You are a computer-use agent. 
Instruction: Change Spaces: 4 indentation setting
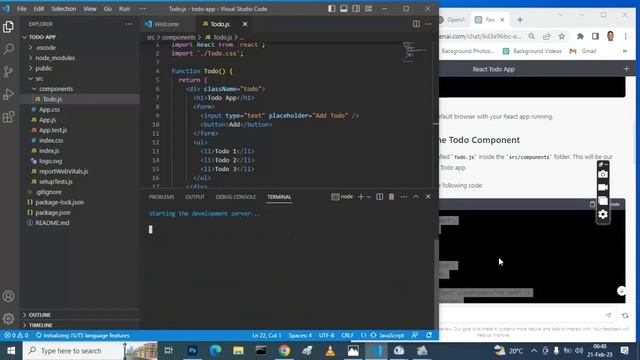(x=300, y=336)
